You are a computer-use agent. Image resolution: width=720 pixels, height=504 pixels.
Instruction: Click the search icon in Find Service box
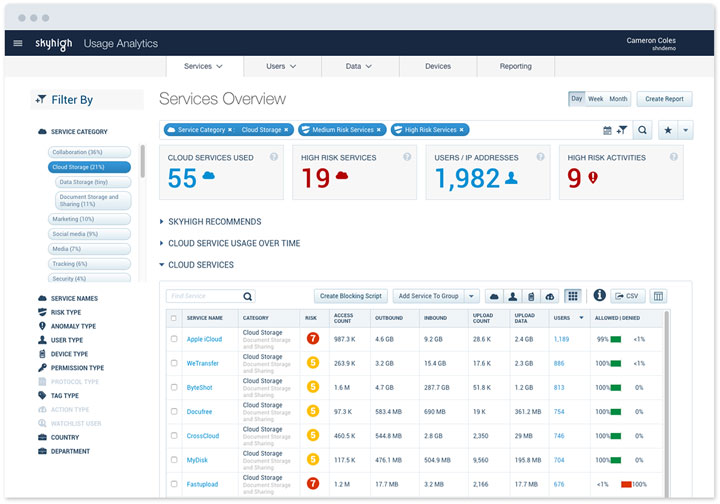(248, 297)
